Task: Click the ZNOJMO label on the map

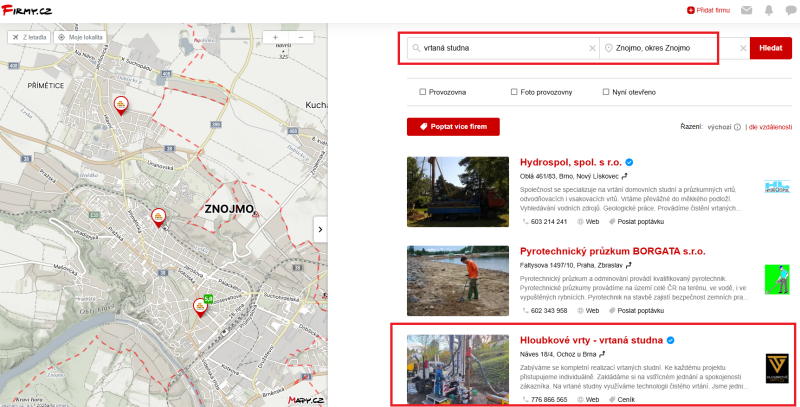Action: 229,209
